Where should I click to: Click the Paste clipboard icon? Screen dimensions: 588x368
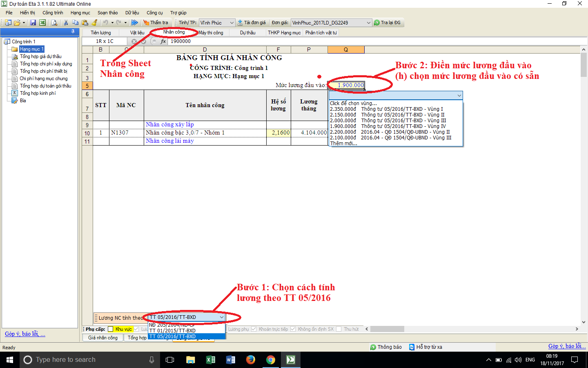[x=85, y=23]
